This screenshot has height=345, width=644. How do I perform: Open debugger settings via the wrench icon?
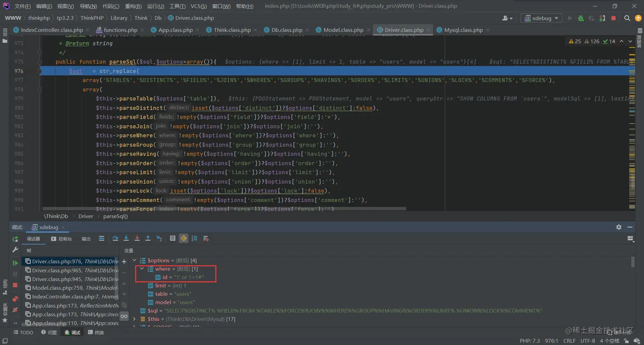(x=15, y=250)
